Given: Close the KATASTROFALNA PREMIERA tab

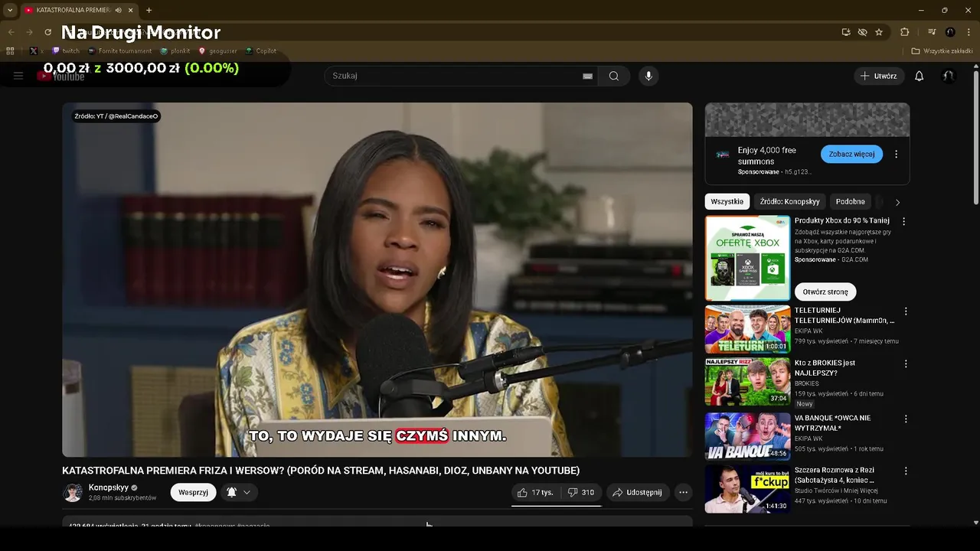Looking at the screenshot, I should pyautogui.click(x=131, y=10).
